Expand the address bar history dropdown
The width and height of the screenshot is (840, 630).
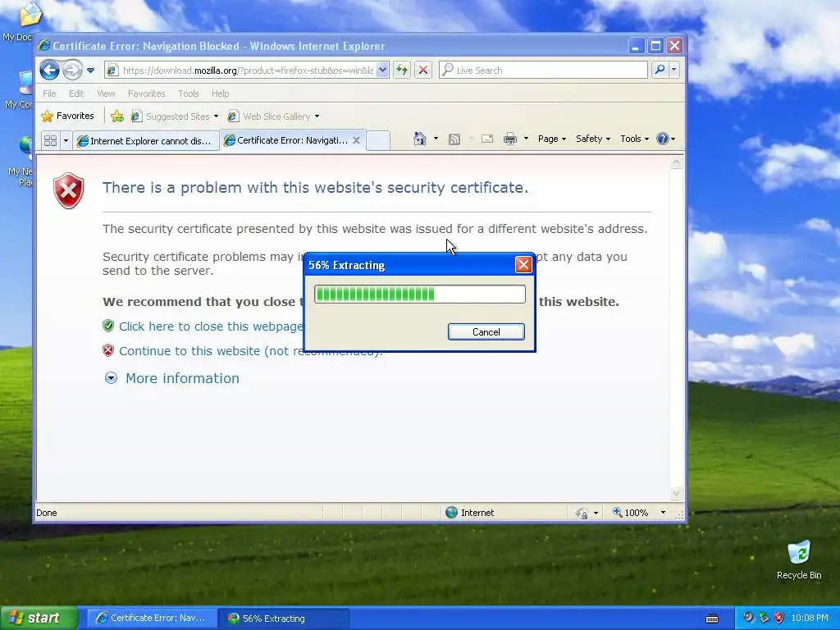coord(382,70)
